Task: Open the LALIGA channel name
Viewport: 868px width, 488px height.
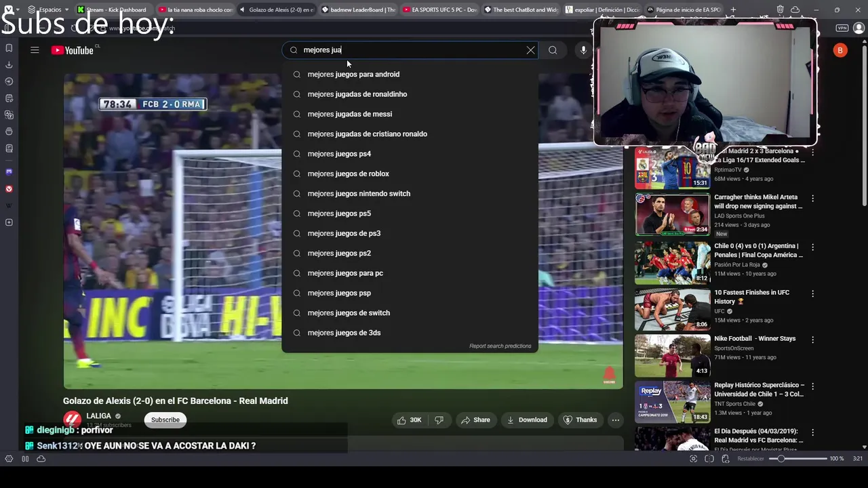Action: click(x=99, y=416)
